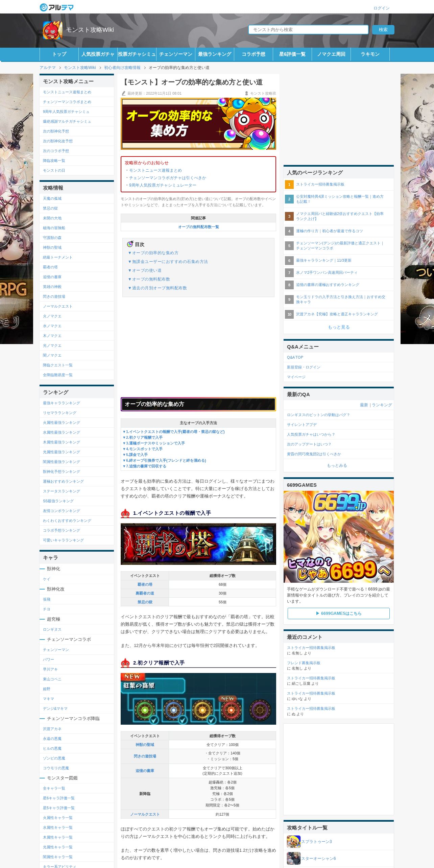The height and width of the screenshot is (868, 434).
Task: Click オーブの効率的な集め方 hero banner
Action: 198,124
